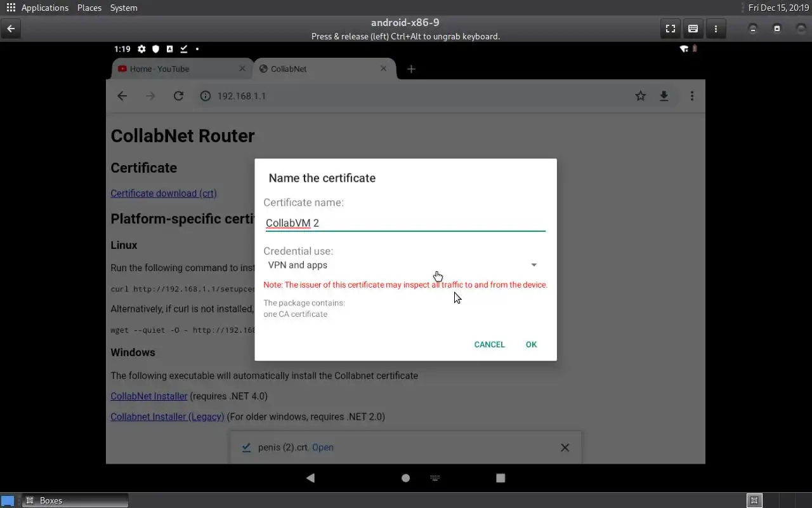Screen dimensions: 812x508
Task: Click the Boxes taskbar window button
Action: [75, 500]
